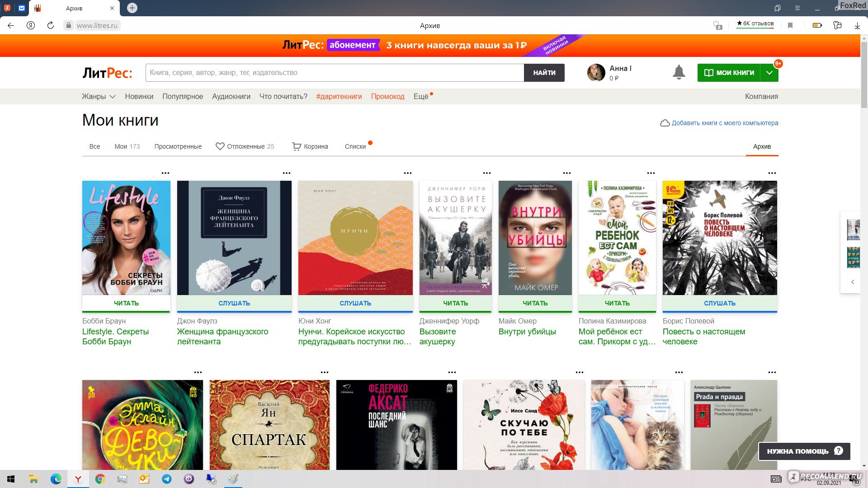Viewport: 868px width, 488px height.
Task: Switch to the Все tab
Action: (x=94, y=146)
